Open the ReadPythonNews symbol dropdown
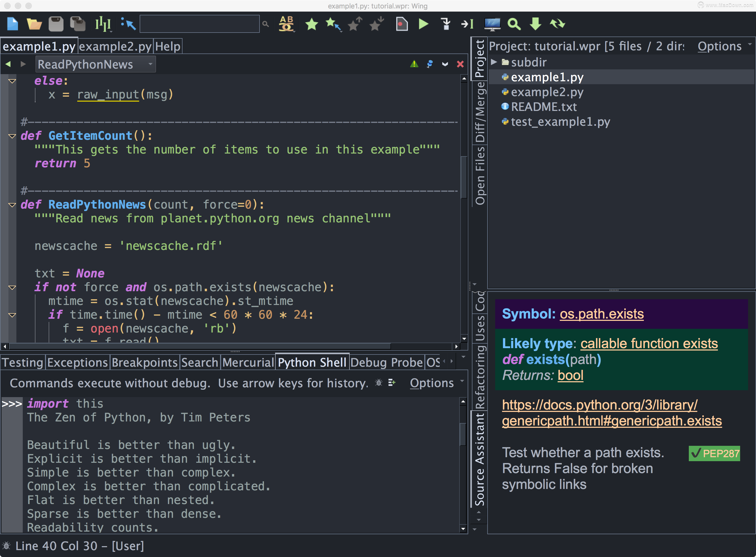Viewport: 756px width, 557px height. pos(96,64)
